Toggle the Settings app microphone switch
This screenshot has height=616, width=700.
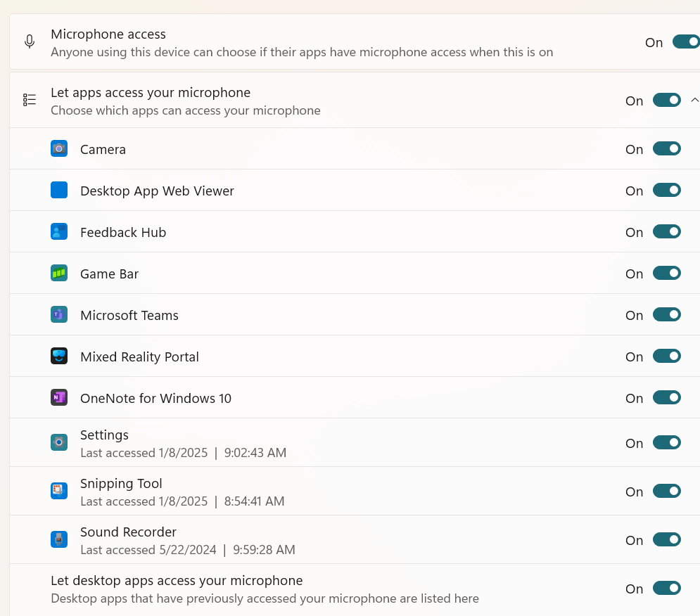[667, 443]
